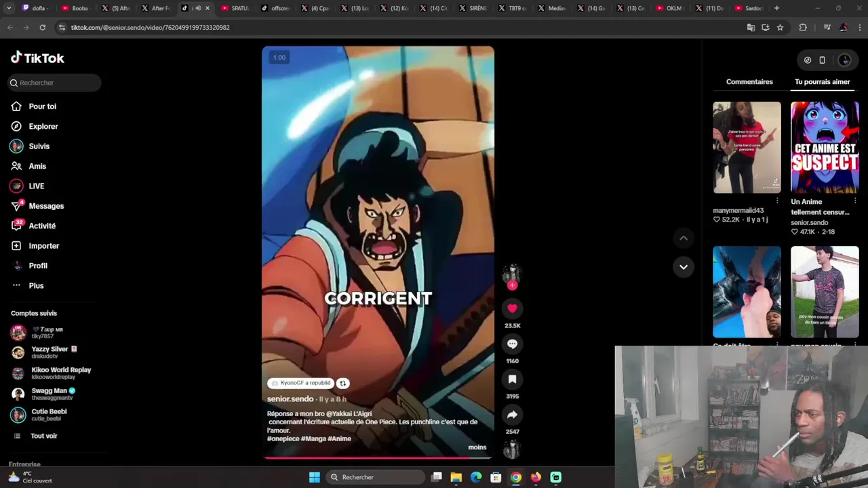This screenshot has height=488, width=868.
Task: Open the @Yakkai L'Aigri mention
Action: 349,413
